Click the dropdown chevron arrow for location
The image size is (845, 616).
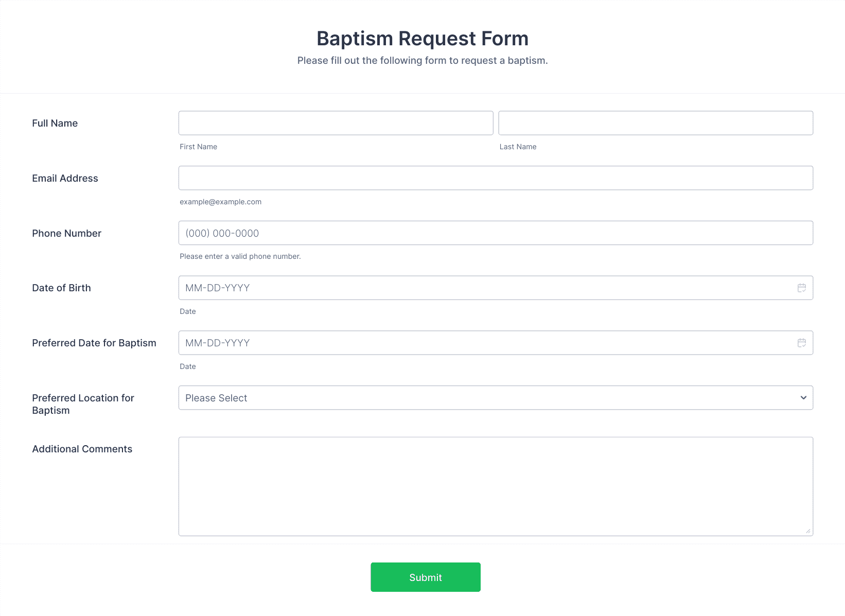pos(803,398)
